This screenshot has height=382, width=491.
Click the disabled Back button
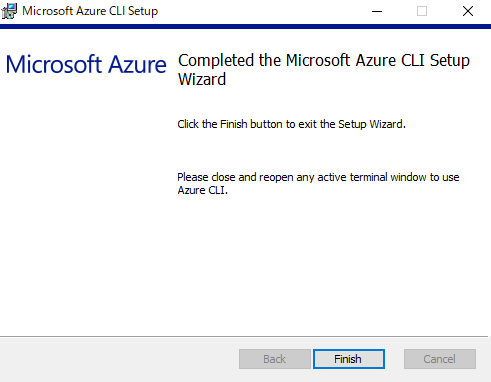pos(275,359)
